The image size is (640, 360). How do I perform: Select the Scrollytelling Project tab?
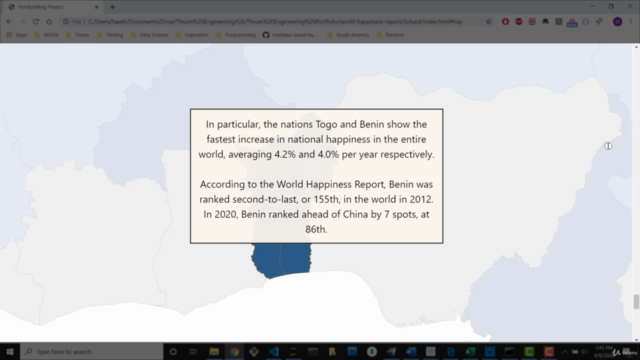52,7
